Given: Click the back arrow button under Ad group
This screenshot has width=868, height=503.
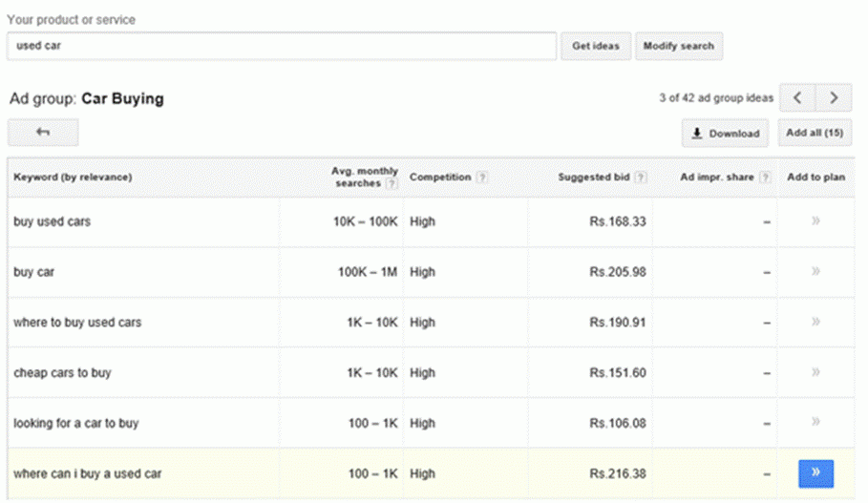Looking at the screenshot, I should click(x=43, y=133).
